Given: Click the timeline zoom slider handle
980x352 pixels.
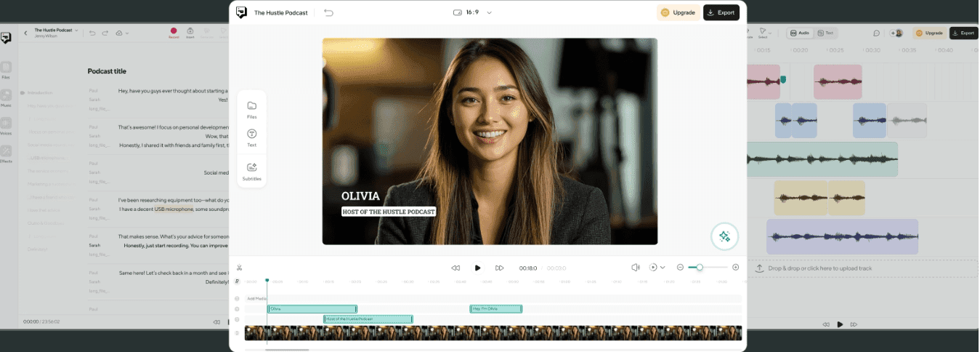Looking at the screenshot, I should [x=700, y=267].
